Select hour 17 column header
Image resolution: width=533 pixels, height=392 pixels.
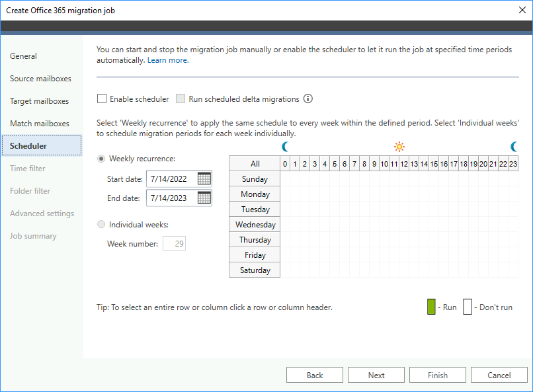pos(454,164)
